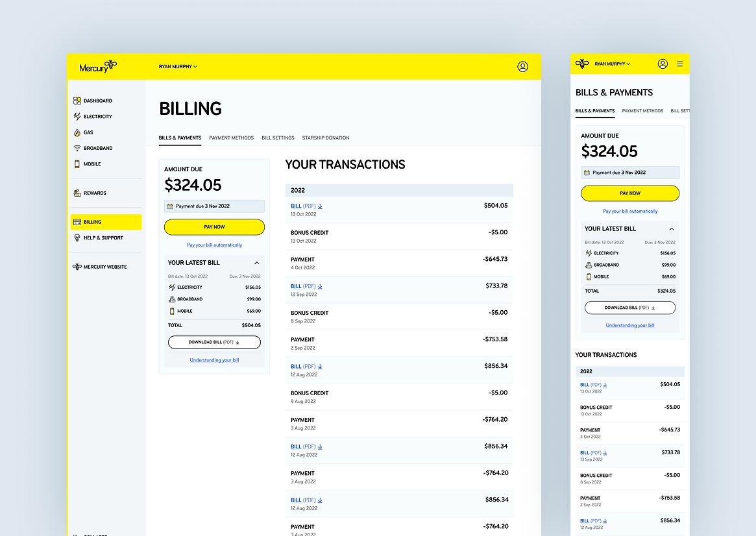Follow the desktop 'Pay your bill automatically' link
Screen dimensions: 756x536
click(x=214, y=245)
